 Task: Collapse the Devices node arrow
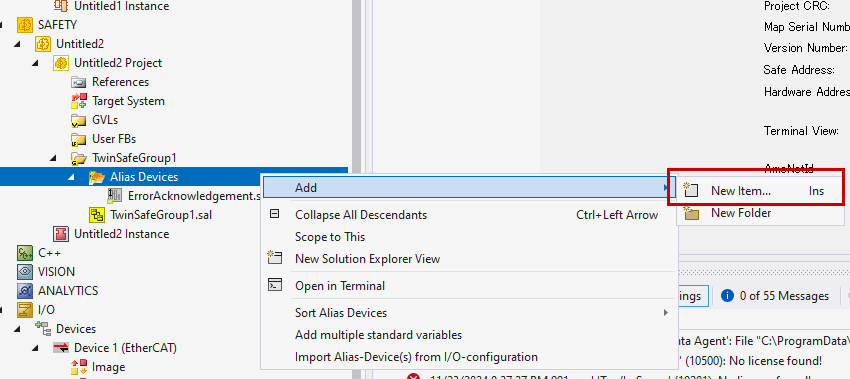click(x=18, y=329)
